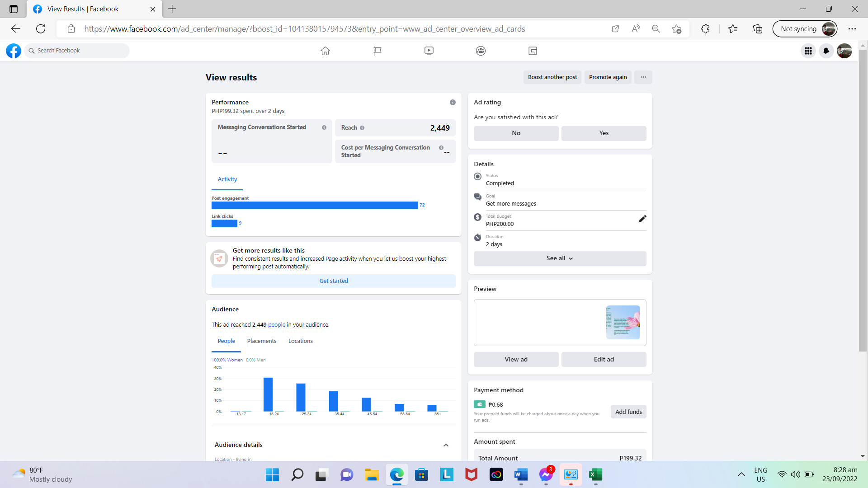
Task: Edit total budget with pencil icon
Action: click(642, 219)
